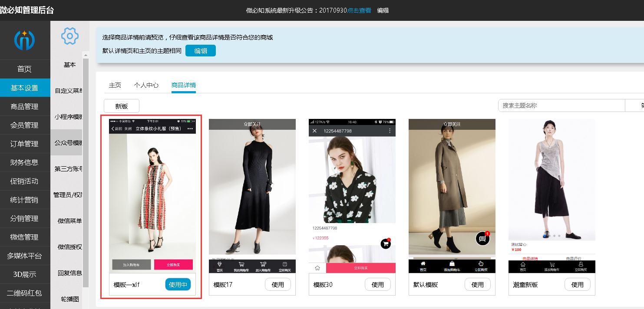Click the blue logo icon in sidebar
This screenshot has width=644, height=309.
25,40
